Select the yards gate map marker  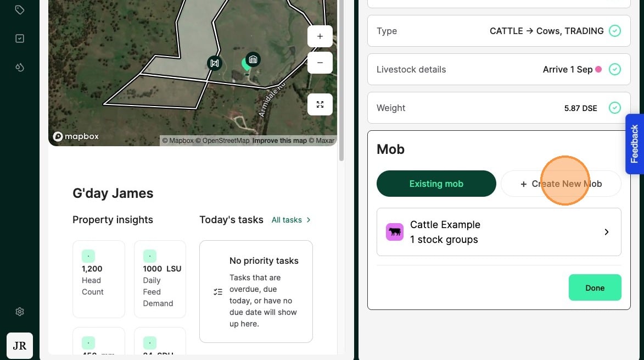click(215, 63)
